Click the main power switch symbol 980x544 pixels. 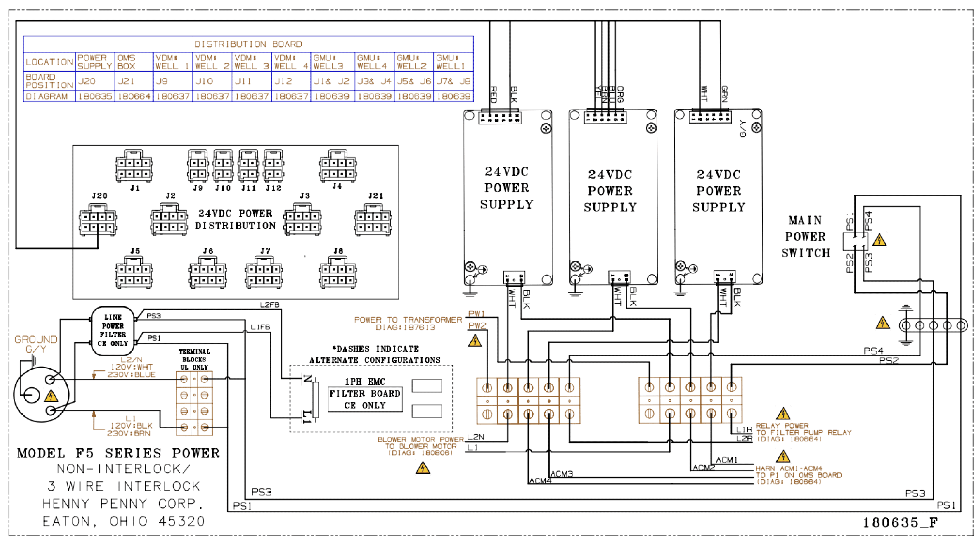coord(855,241)
